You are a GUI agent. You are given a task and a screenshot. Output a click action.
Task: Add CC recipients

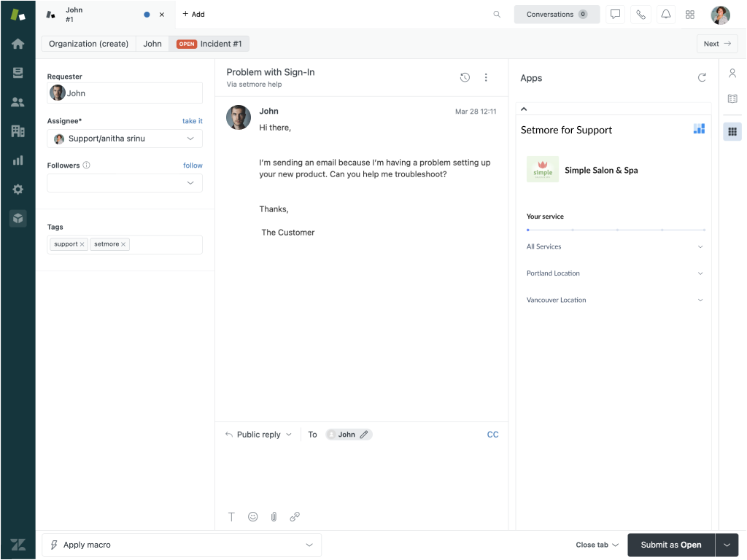click(492, 435)
